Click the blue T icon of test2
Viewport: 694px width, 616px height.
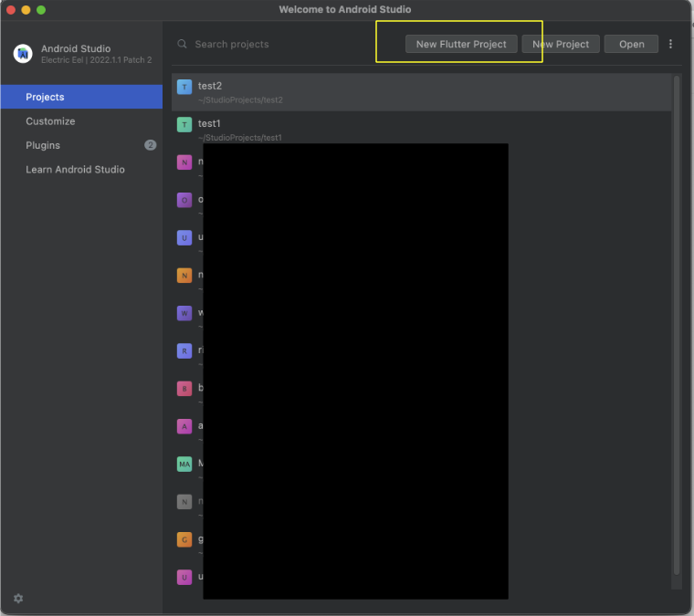pos(184,87)
